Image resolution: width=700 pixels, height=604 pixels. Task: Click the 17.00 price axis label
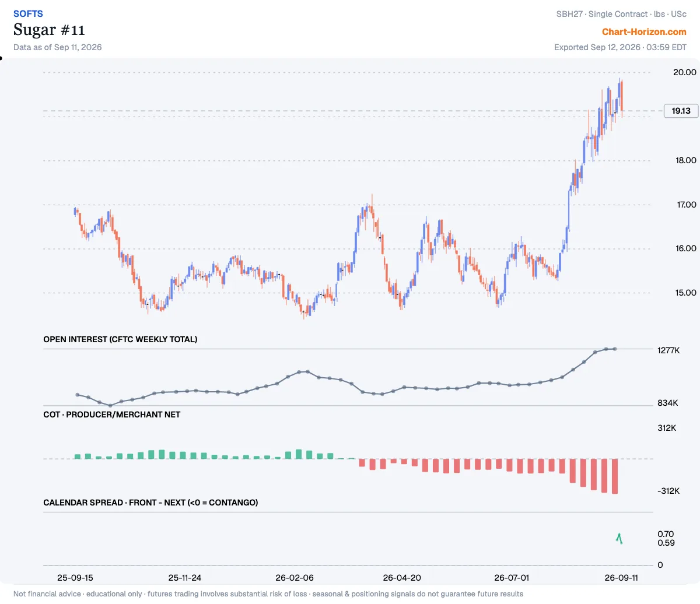coord(687,205)
